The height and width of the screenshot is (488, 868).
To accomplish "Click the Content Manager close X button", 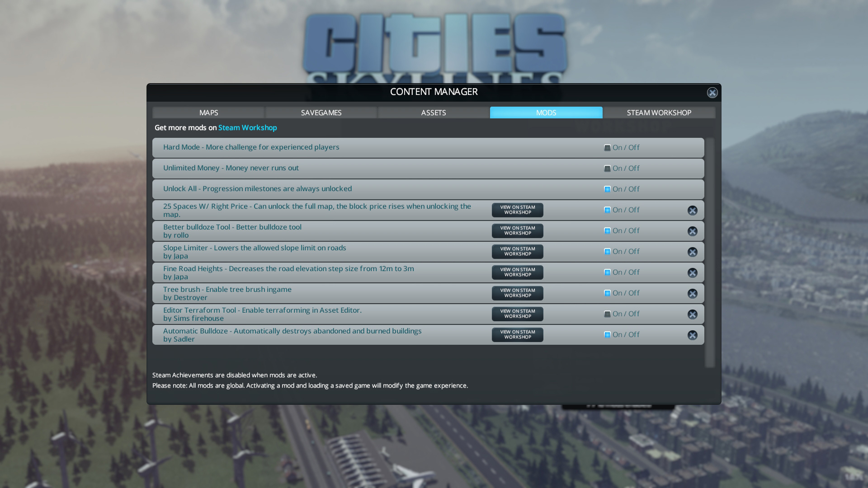I will tap(712, 92).
